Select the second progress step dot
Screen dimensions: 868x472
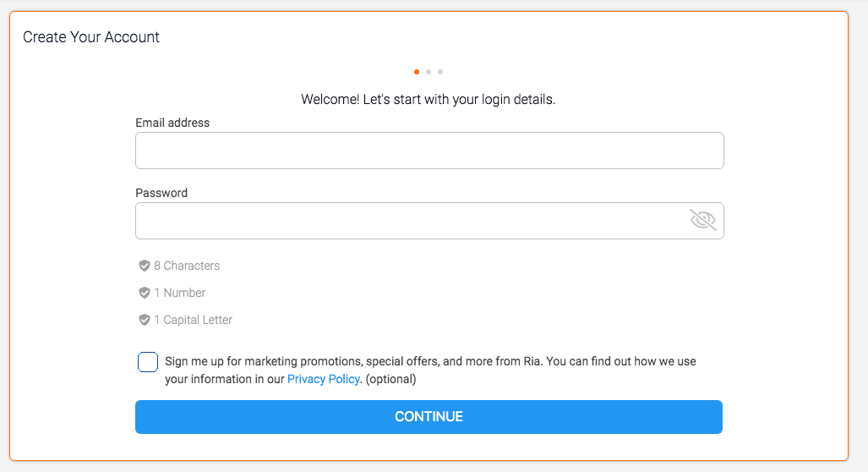click(x=429, y=72)
